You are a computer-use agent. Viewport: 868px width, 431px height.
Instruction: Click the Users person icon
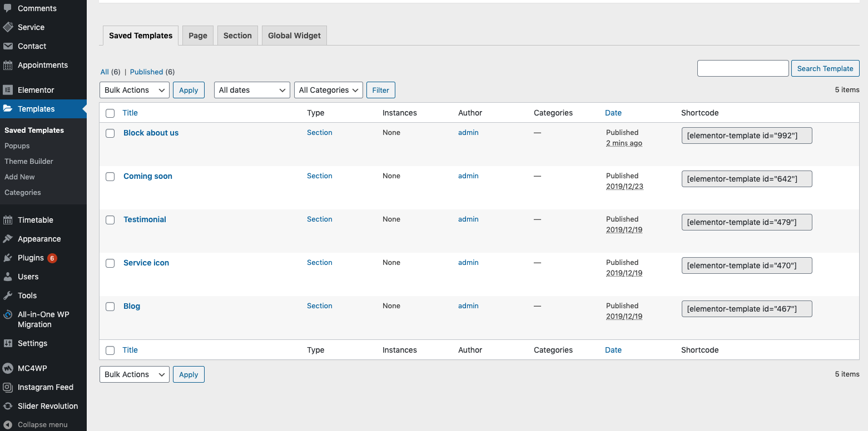click(8, 277)
